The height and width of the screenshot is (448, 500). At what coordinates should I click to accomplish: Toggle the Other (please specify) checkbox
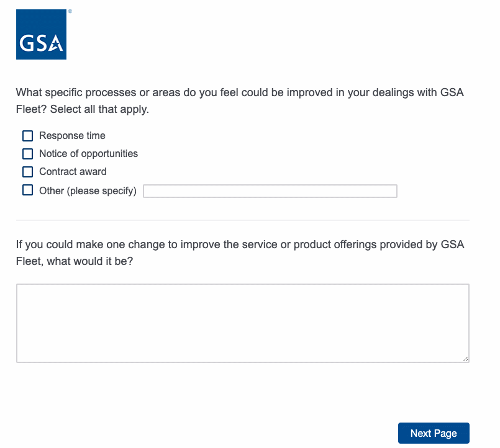[x=27, y=190]
